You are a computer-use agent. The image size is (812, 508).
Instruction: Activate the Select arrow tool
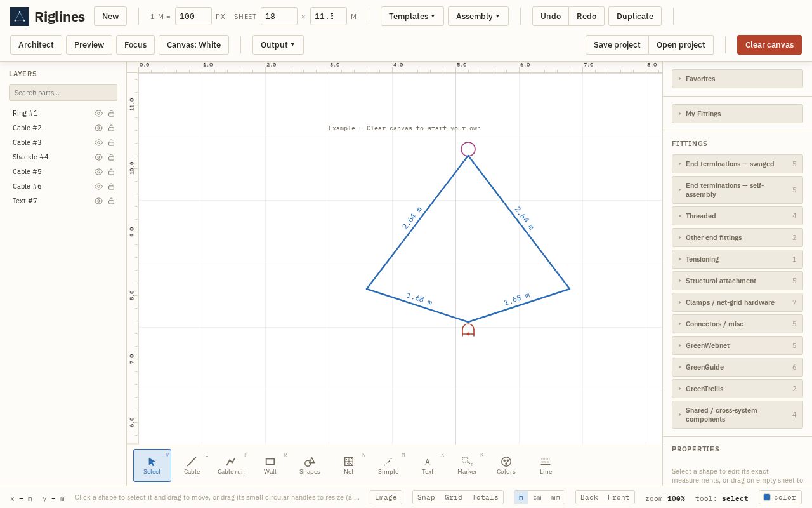tap(152, 465)
